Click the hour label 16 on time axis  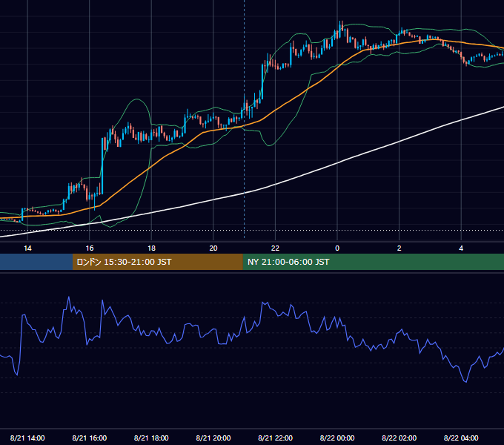coord(90,248)
